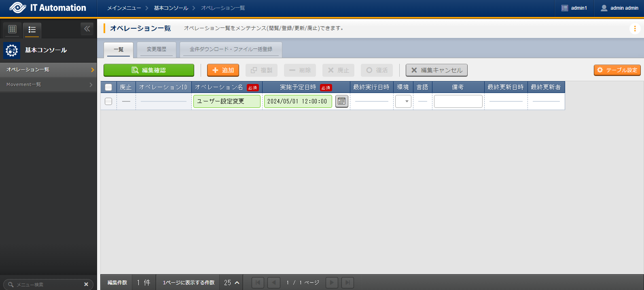Open the admin admin user menu
Screen dimensions: 644x290
tap(619, 8)
